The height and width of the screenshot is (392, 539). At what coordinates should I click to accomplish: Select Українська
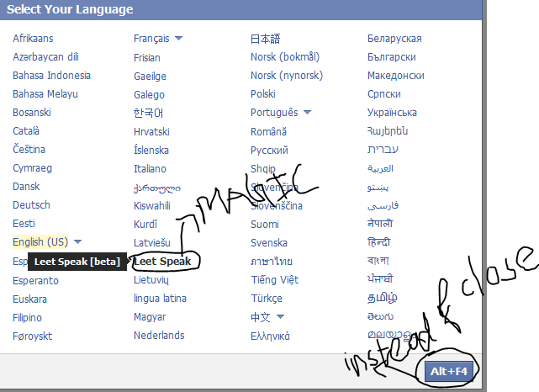click(x=392, y=113)
